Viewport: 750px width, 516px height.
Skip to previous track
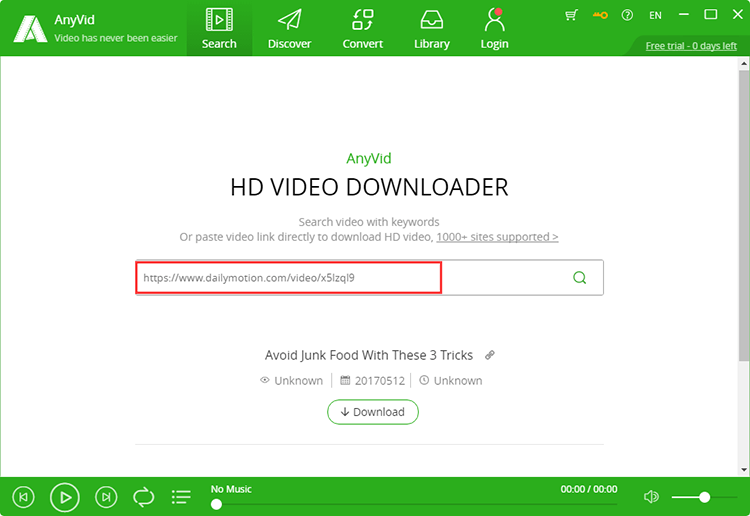pos(23,497)
